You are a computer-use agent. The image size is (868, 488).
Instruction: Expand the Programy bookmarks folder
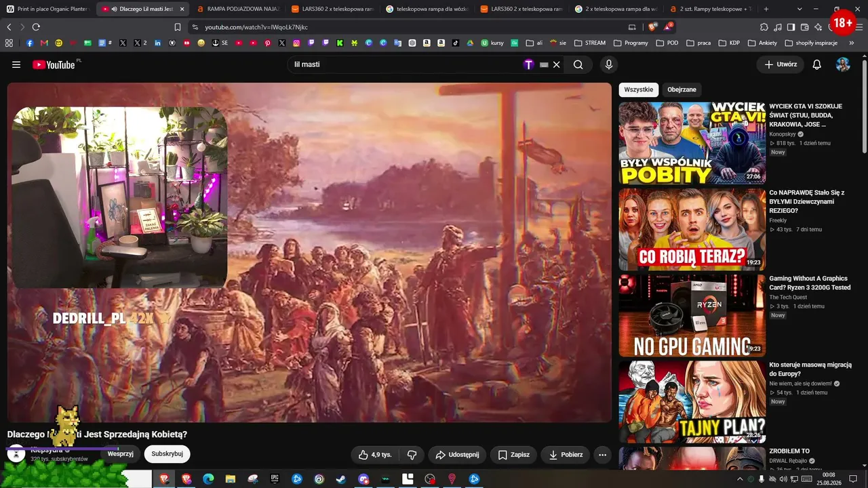tap(631, 43)
